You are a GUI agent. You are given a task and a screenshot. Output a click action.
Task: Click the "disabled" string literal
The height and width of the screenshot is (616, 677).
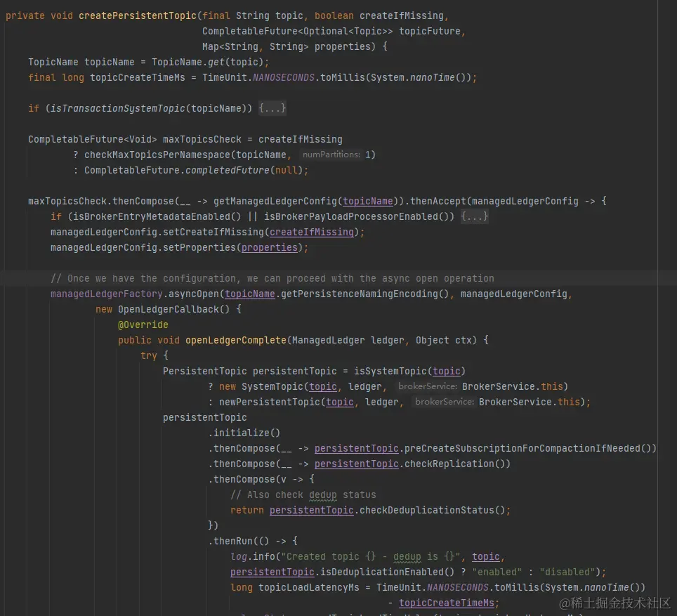click(x=567, y=572)
